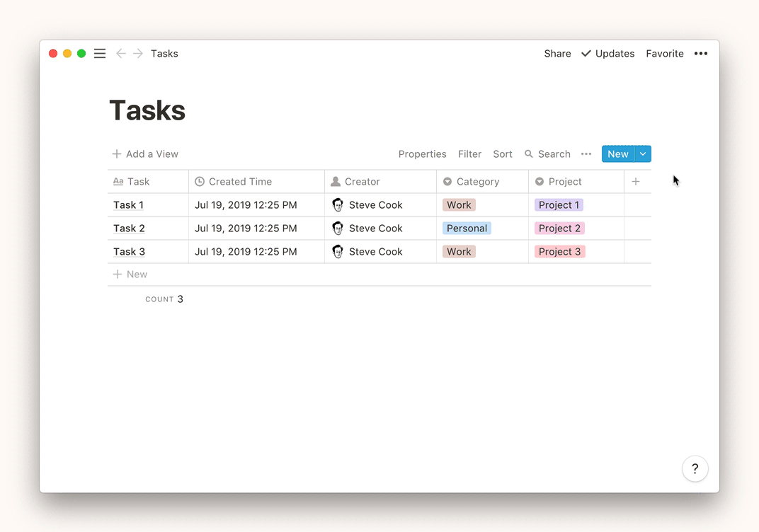Click the forward navigation arrow
The width and height of the screenshot is (759, 532).
click(x=138, y=54)
